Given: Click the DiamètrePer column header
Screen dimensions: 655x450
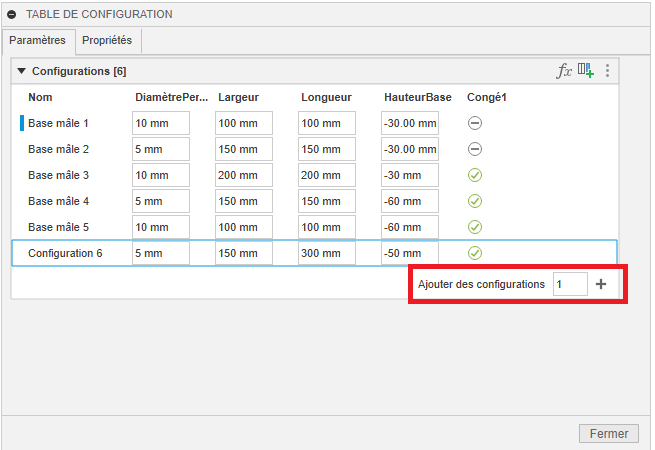Looking at the screenshot, I should (171, 97).
